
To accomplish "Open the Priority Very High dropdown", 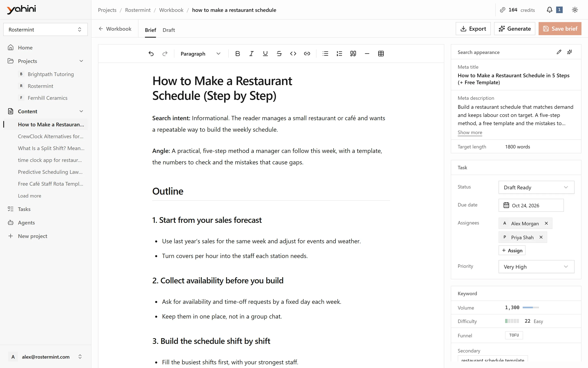I will click(x=536, y=267).
